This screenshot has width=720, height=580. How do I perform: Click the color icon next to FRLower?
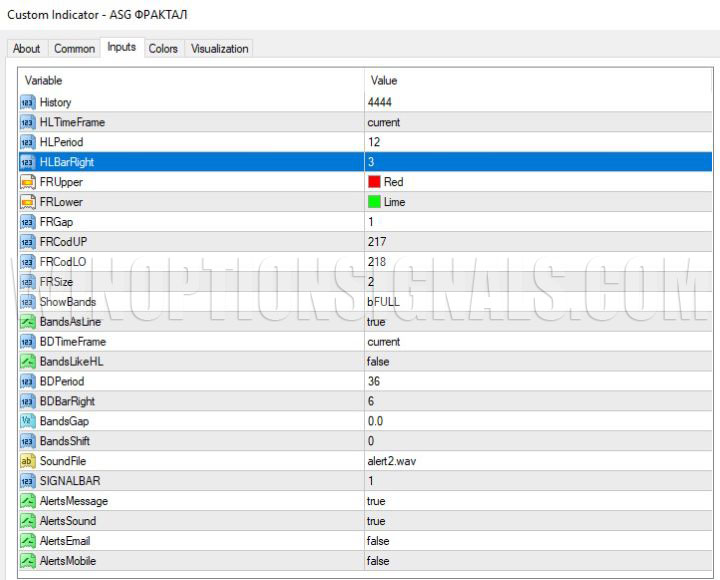27,202
